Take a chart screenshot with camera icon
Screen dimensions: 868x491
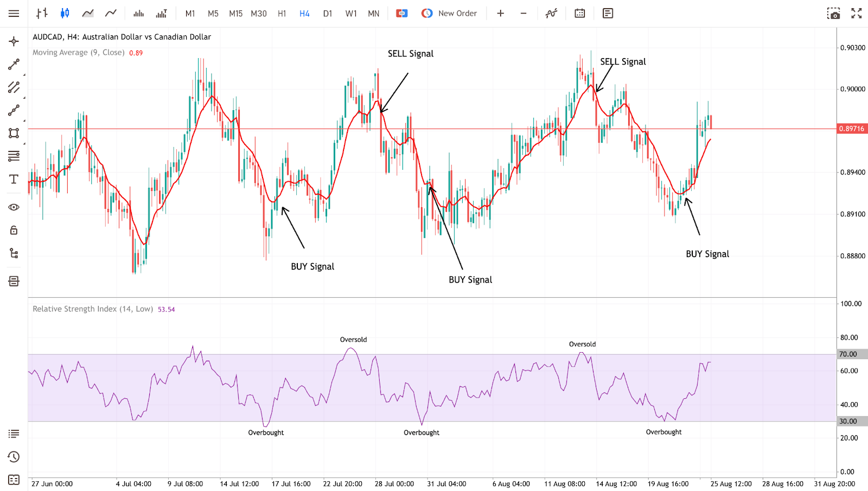pos(833,14)
